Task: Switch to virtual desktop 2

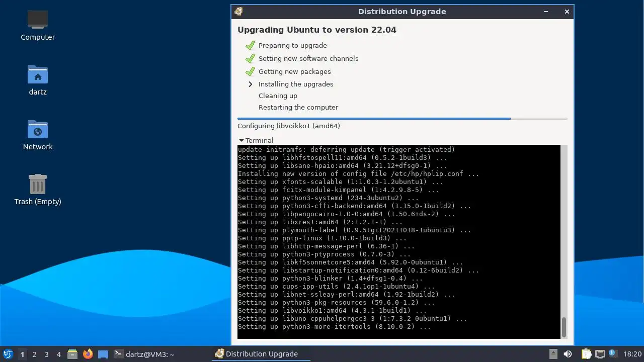Action: (x=34, y=354)
